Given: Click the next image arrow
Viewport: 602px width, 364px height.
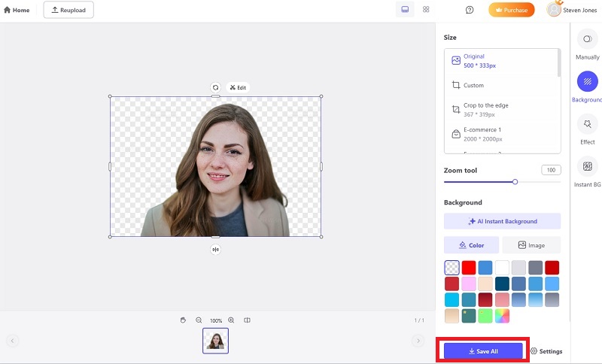Looking at the screenshot, I should pos(418,341).
